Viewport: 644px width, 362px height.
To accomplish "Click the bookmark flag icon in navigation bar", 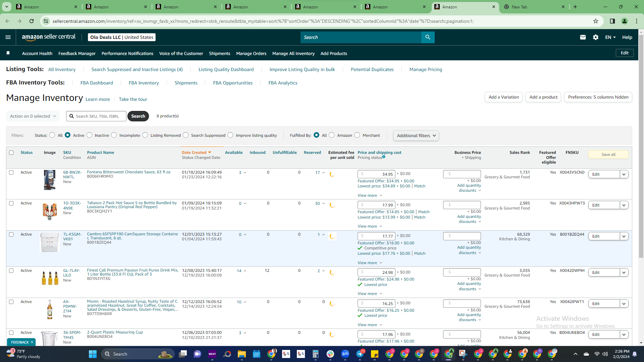I will click(x=8, y=53).
